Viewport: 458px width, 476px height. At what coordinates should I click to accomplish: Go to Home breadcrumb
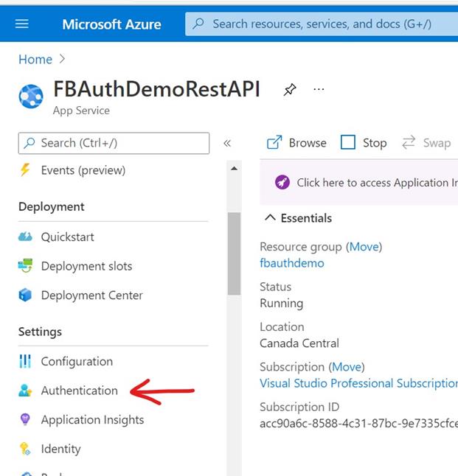(35, 60)
